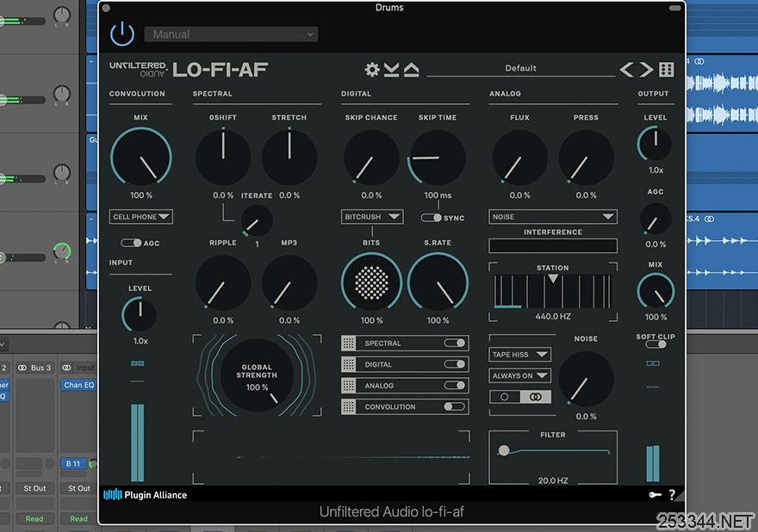This screenshot has height=532, width=758.
Task: Click the green pan knob in track list
Action: [62, 251]
